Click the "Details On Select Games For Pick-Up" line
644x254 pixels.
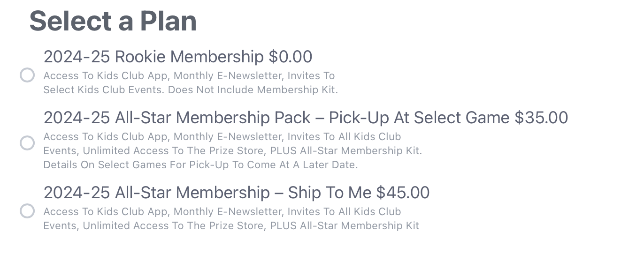(200, 165)
